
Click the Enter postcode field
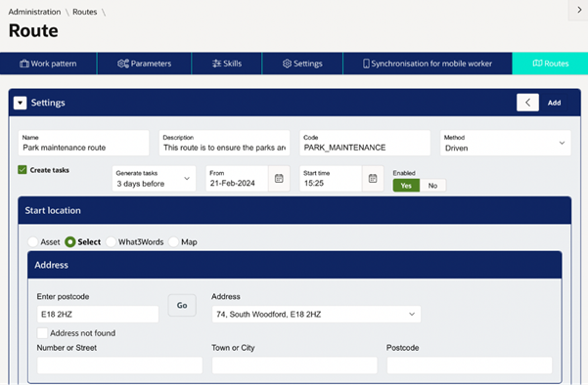tap(98, 315)
